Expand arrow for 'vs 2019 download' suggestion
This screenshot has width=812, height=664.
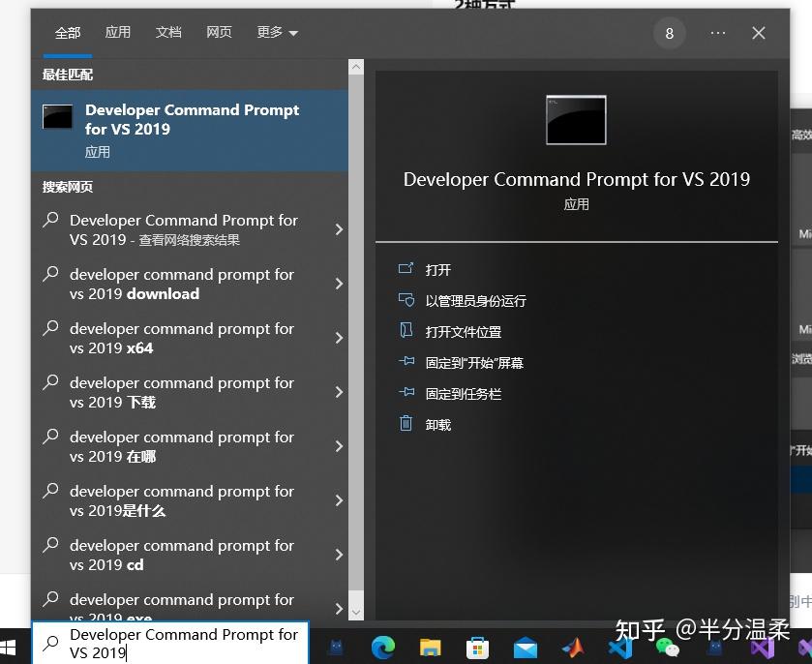point(339,284)
